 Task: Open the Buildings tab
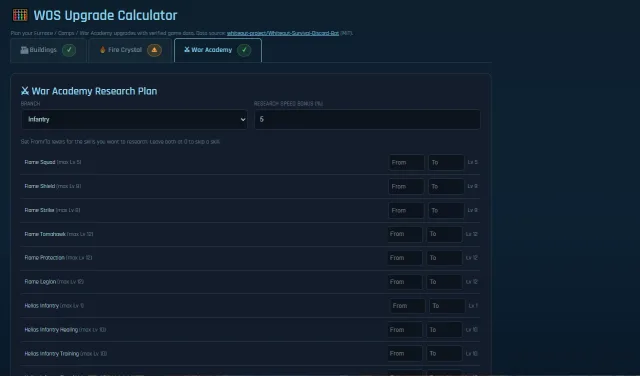(x=48, y=50)
